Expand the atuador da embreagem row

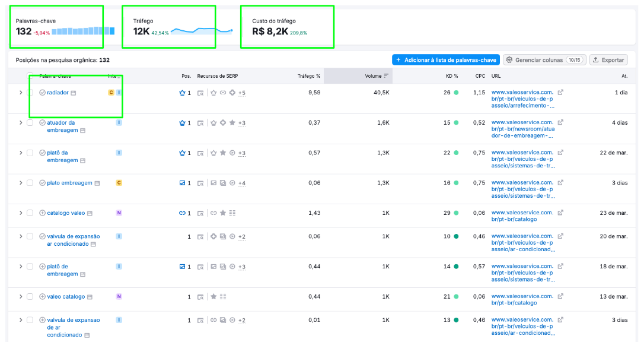[x=21, y=122]
